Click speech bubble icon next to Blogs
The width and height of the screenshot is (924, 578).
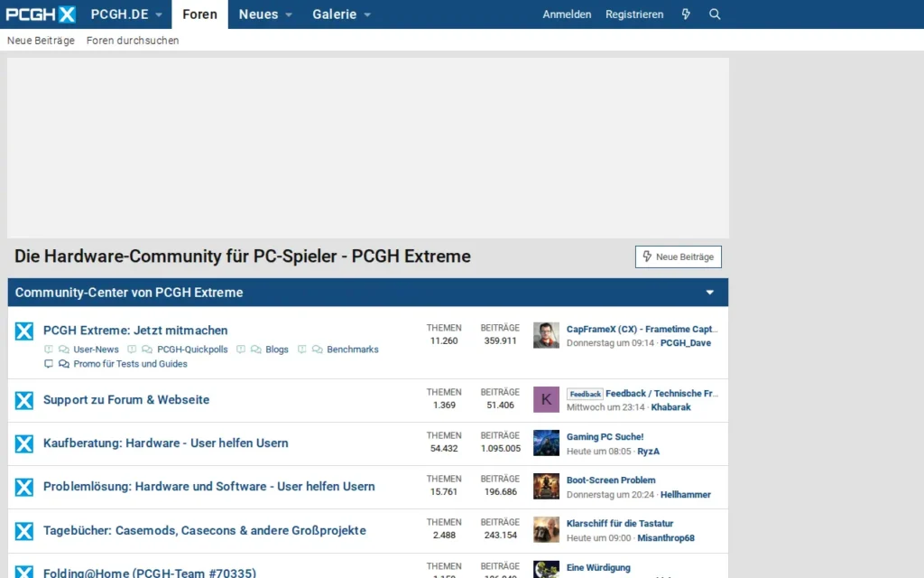[x=255, y=350]
